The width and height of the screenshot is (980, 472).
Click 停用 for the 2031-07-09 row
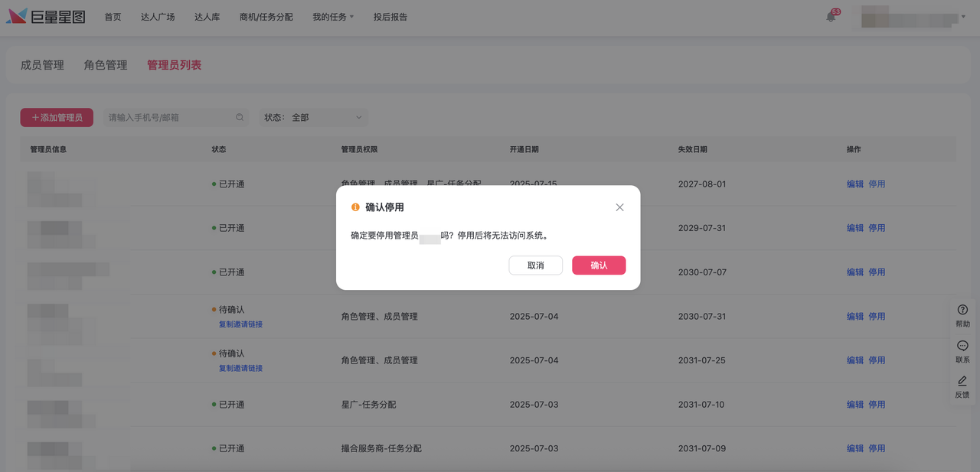877,448
